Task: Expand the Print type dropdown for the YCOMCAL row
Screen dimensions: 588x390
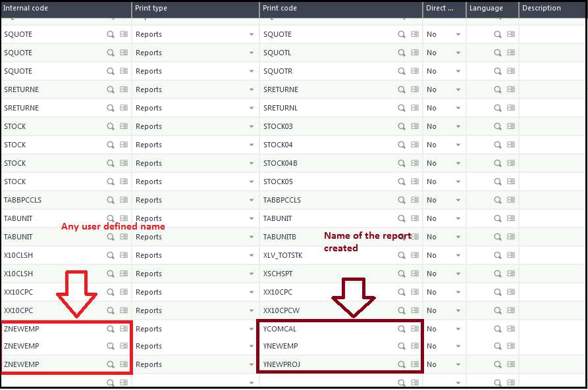Action: pyautogui.click(x=252, y=329)
